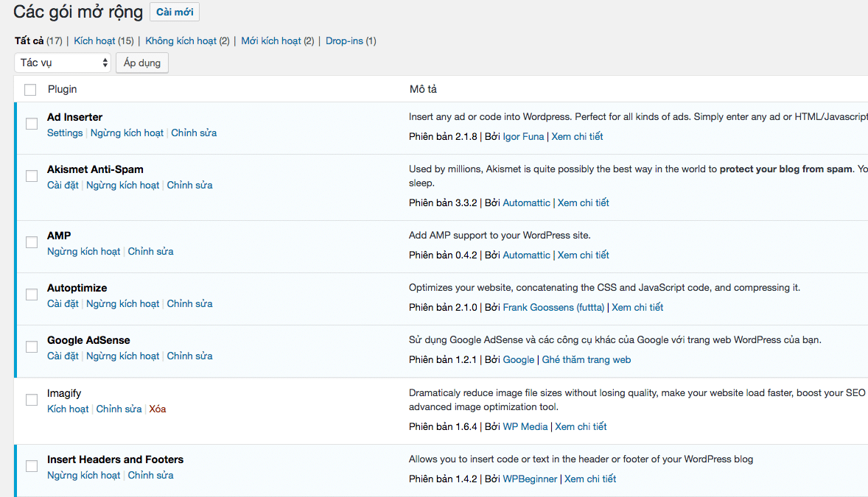Open the Tác vụ bulk actions dropdown

coord(63,63)
